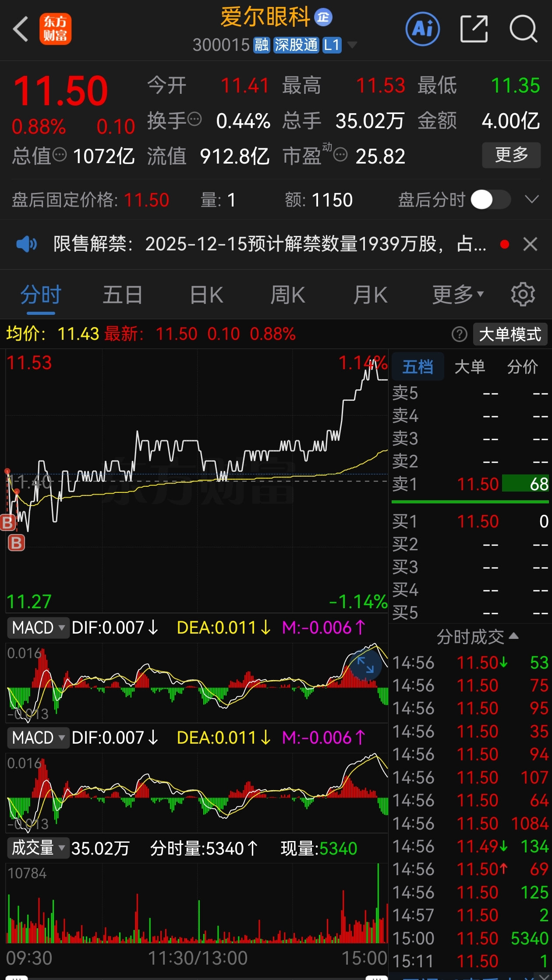The image size is (552, 980).
Task: Tap the 15:11 trade row
Action: (470, 961)
